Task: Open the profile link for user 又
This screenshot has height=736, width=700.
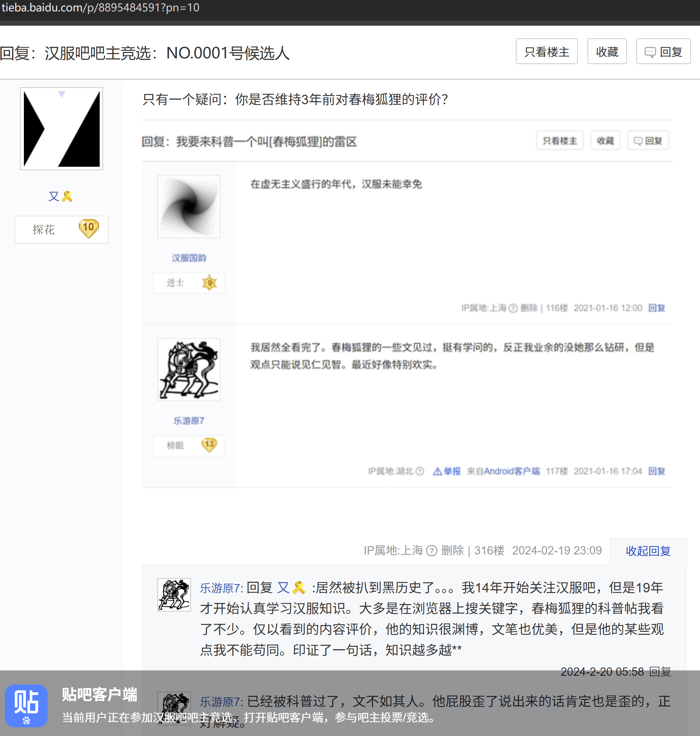Action: click(x=54, y=196)
